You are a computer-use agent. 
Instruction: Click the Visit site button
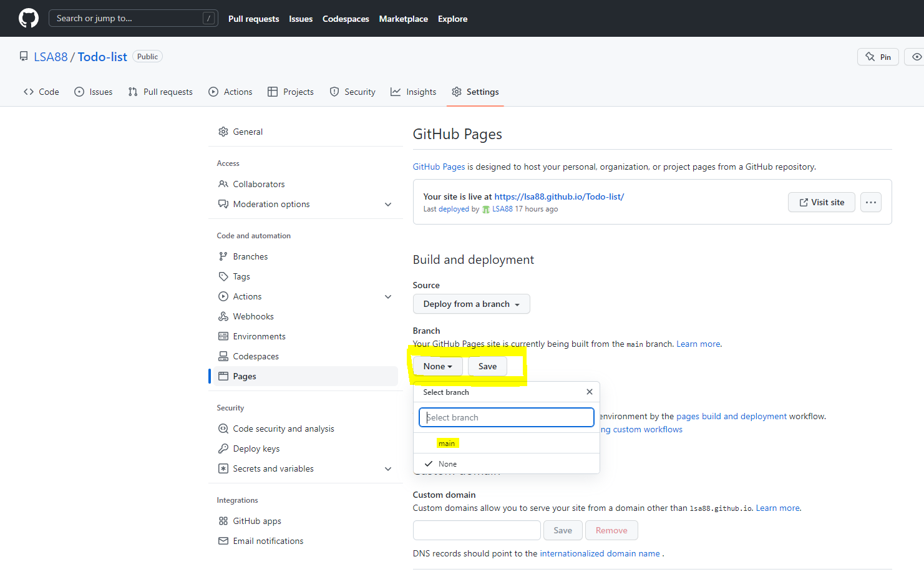(822, 202)
